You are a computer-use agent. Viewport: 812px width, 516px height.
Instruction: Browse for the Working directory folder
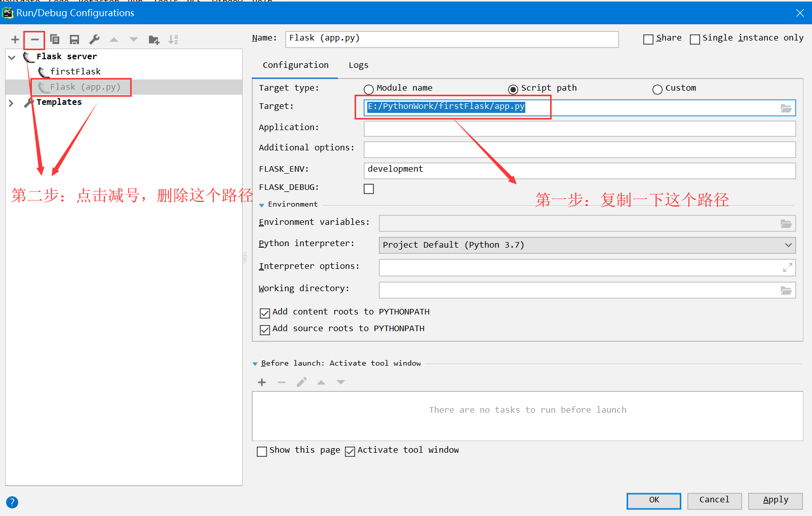786,290
